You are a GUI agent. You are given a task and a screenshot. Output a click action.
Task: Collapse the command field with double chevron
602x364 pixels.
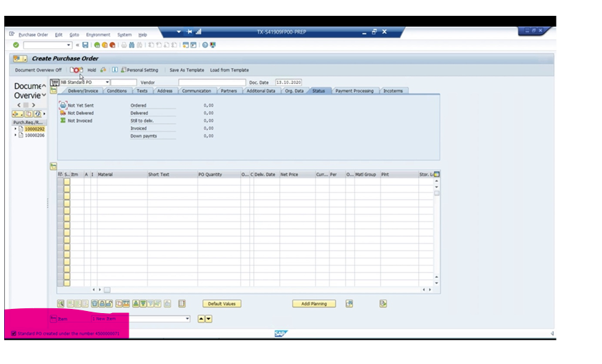tap(77, 45)
